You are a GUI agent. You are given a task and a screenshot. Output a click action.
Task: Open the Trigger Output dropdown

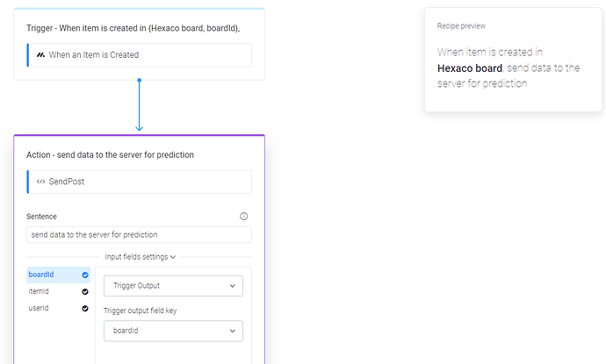click(x=173, y=286)
